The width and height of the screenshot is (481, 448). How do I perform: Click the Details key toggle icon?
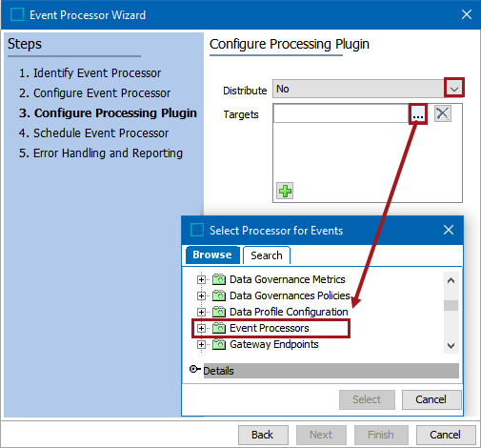click(x=194, y=370)
